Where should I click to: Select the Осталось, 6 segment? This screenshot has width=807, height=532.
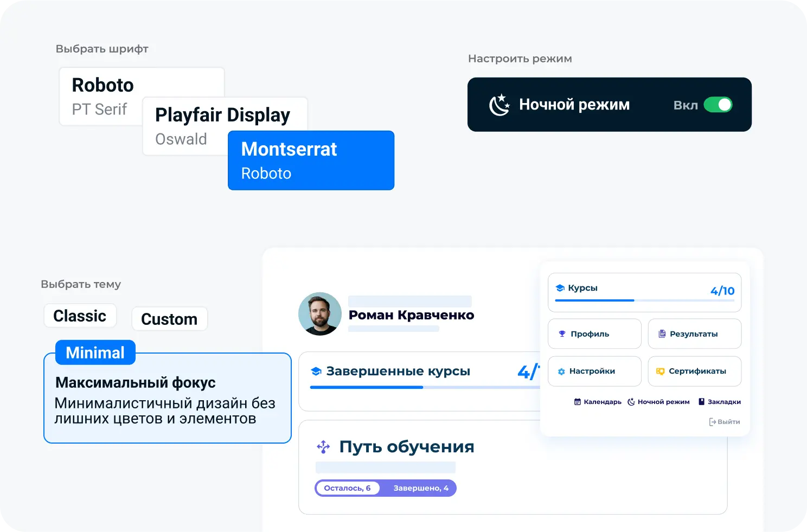(x=347, y=488)
